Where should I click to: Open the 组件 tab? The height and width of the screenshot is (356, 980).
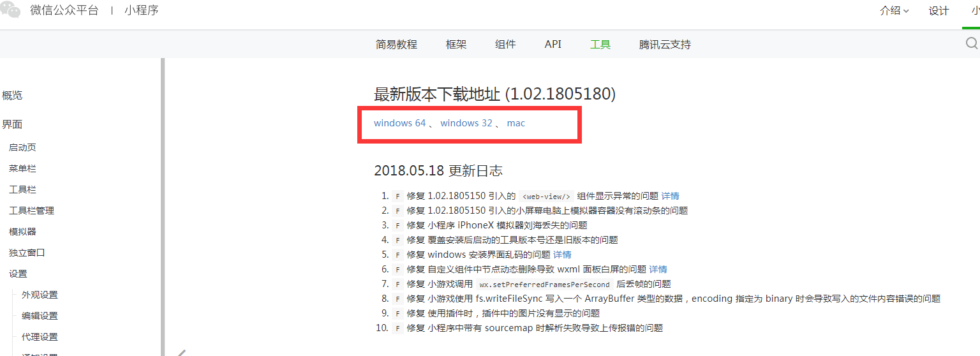click(x=505, y=45)
